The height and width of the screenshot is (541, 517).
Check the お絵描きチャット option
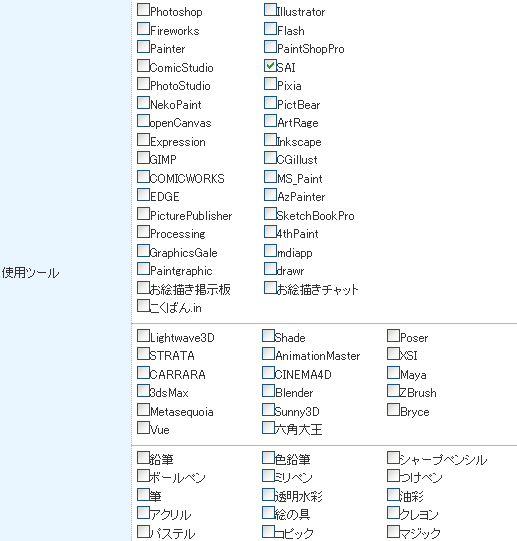270,287
